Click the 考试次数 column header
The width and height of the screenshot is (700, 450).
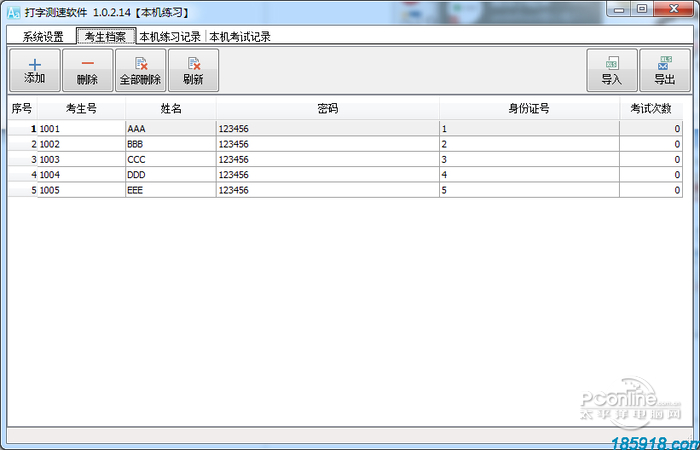pos(651,108)
